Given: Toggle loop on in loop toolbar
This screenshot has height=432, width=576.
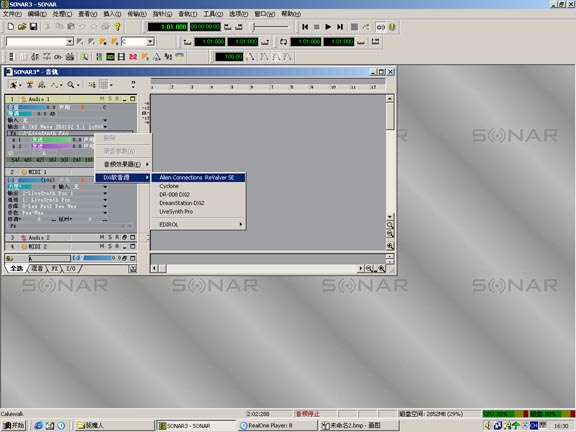Looking at the screenshot, I should [x=283, y=42].
